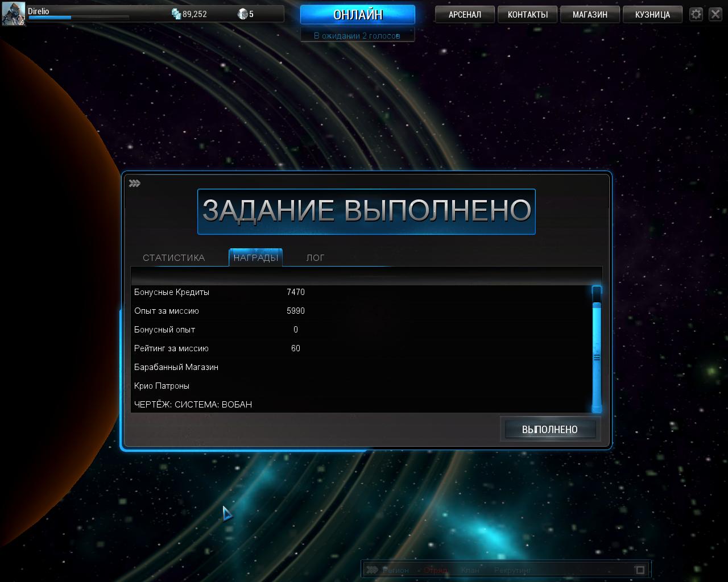Select the НАГРАДЫ tab
728x582 pixels.
point(256,257)
